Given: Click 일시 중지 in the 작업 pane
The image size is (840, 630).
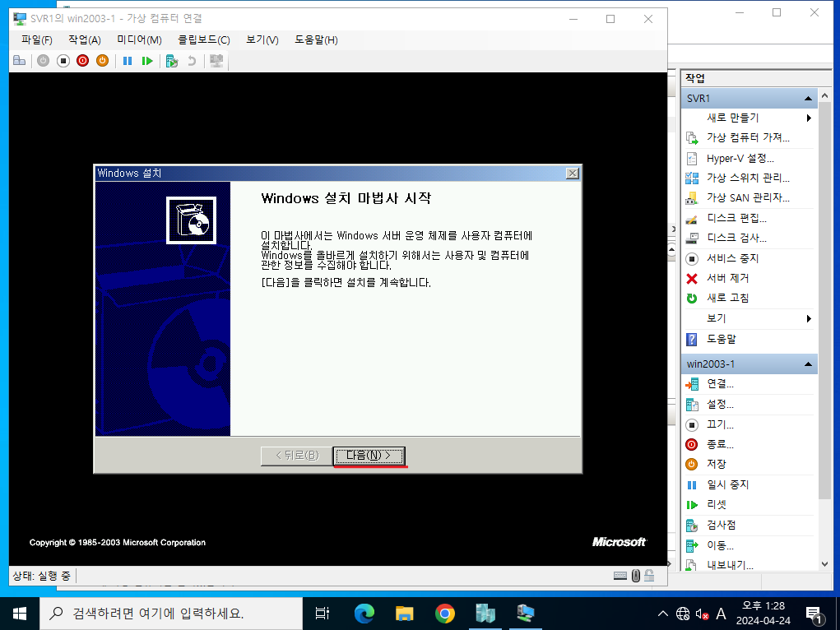Looking at the screenshot, I should point(727,484).
